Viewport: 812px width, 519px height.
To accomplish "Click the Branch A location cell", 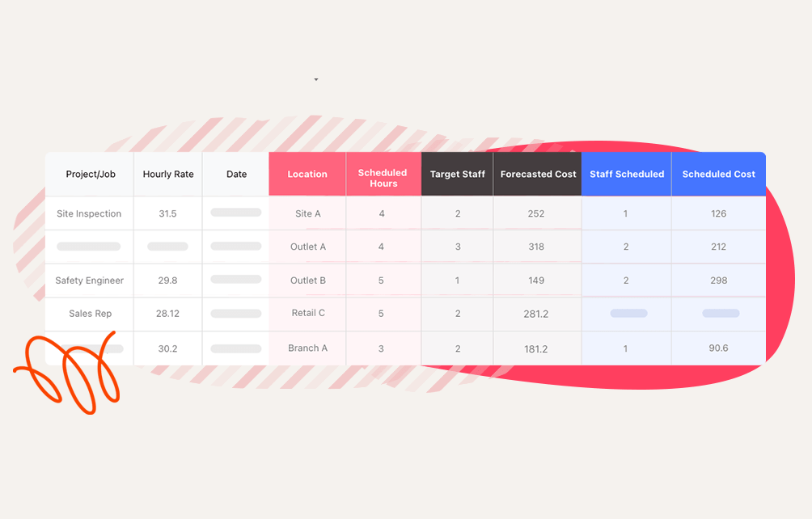I will (x=307, y=348).
